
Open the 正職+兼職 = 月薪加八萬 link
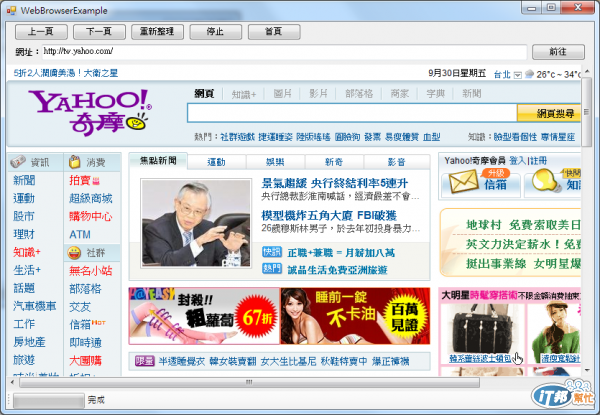coord(341,253)
